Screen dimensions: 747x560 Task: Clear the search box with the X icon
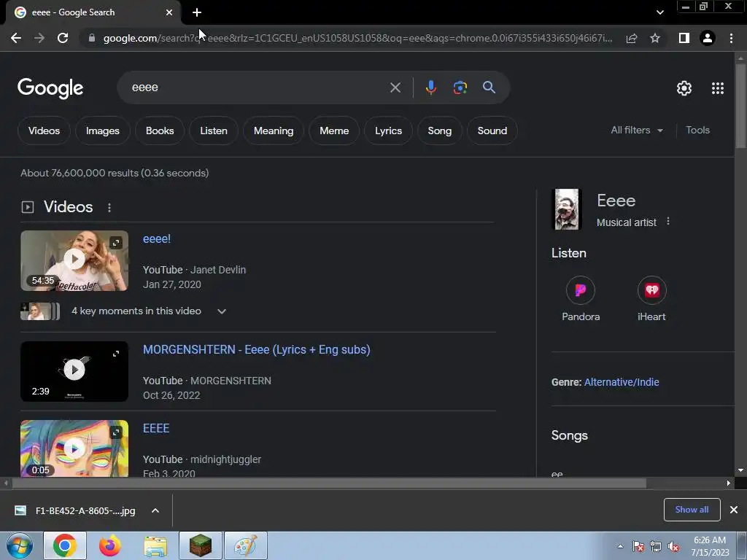(395, 87)
